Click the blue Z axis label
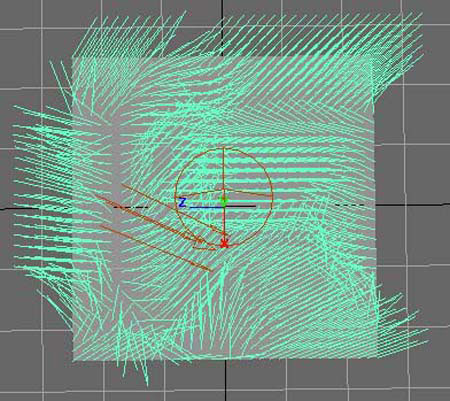This screenshot has height=401, width=450. [x=182, y=202]
